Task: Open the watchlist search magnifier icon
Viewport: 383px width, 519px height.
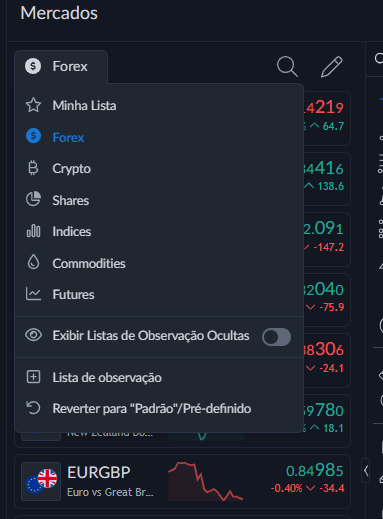Action: (287, 67)
